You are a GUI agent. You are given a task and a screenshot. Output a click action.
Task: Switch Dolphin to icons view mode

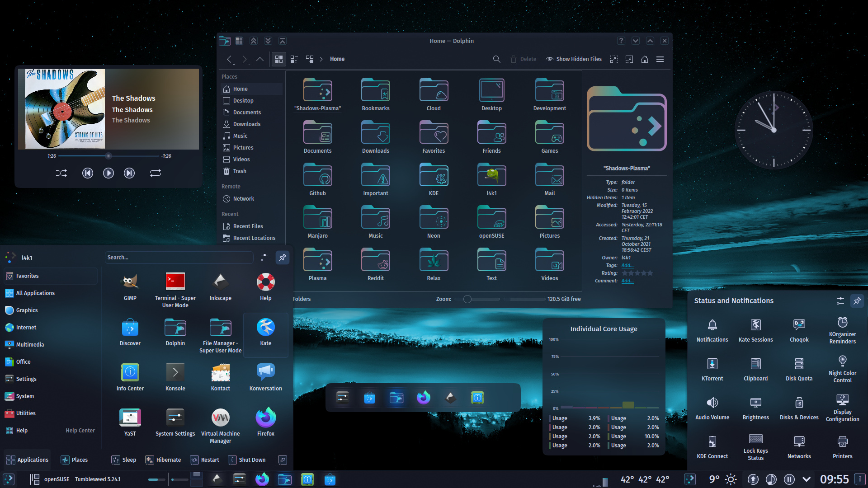click(x=279, y=59)
